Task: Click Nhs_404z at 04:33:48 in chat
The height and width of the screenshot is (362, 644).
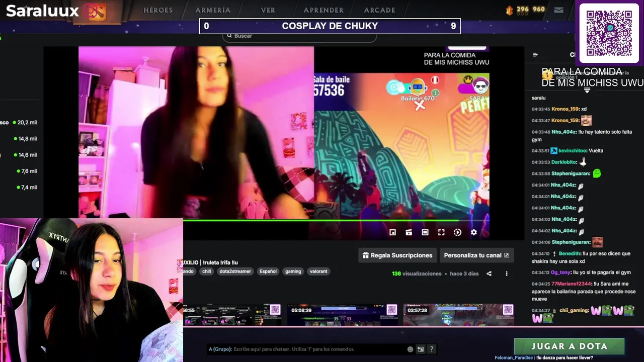Action: coord(564,132)
